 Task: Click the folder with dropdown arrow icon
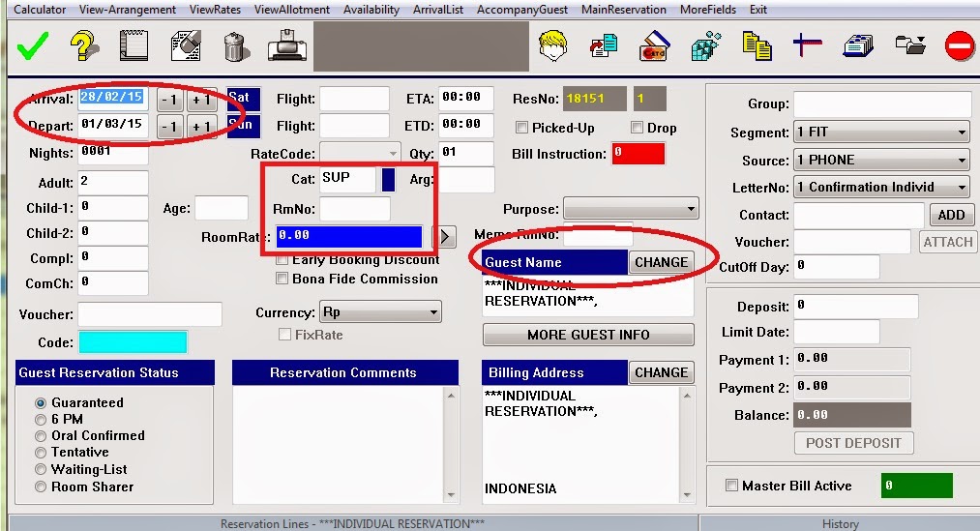[x=910, y=45]
